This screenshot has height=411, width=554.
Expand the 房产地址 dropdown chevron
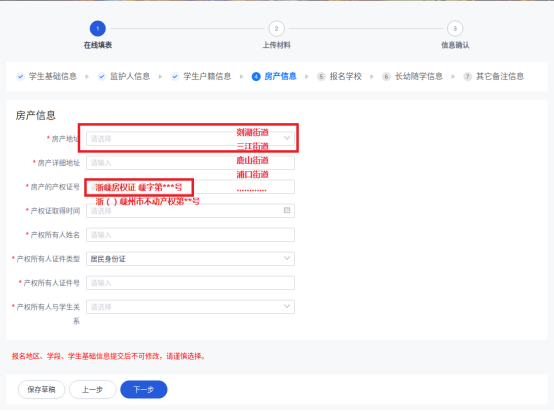(x=287, y=138)
